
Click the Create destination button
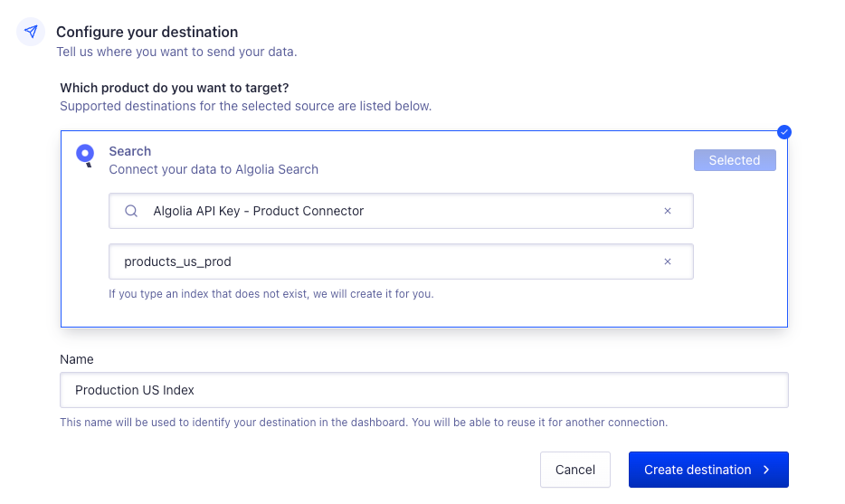(698, 470)
